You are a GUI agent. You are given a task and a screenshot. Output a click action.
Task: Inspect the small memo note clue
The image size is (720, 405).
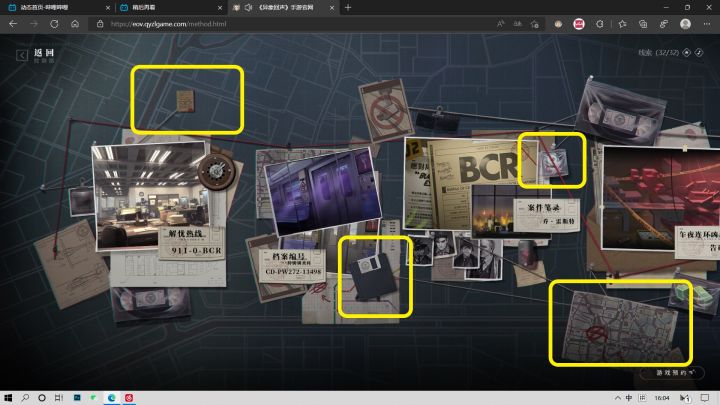tap(186, 101)
